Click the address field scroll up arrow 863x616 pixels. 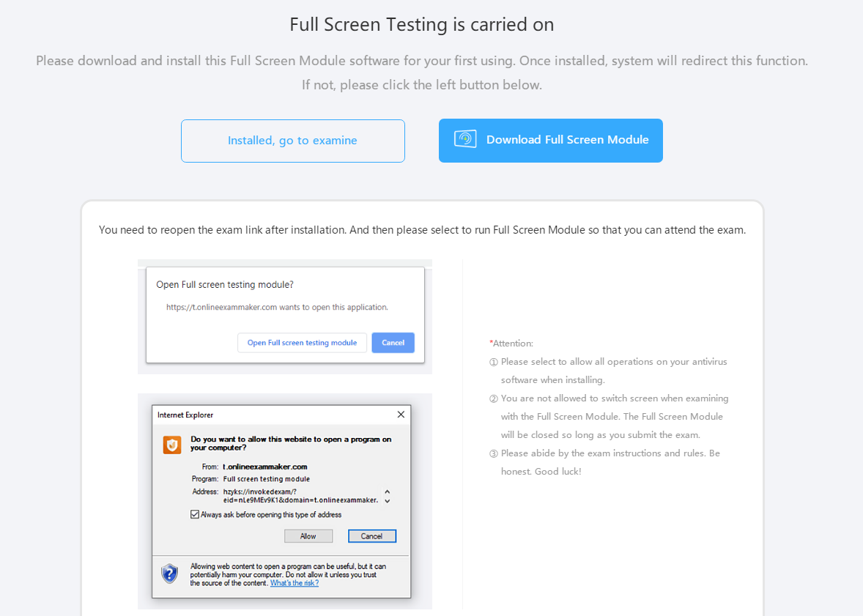pyautogui.click(x=388, y=491)
